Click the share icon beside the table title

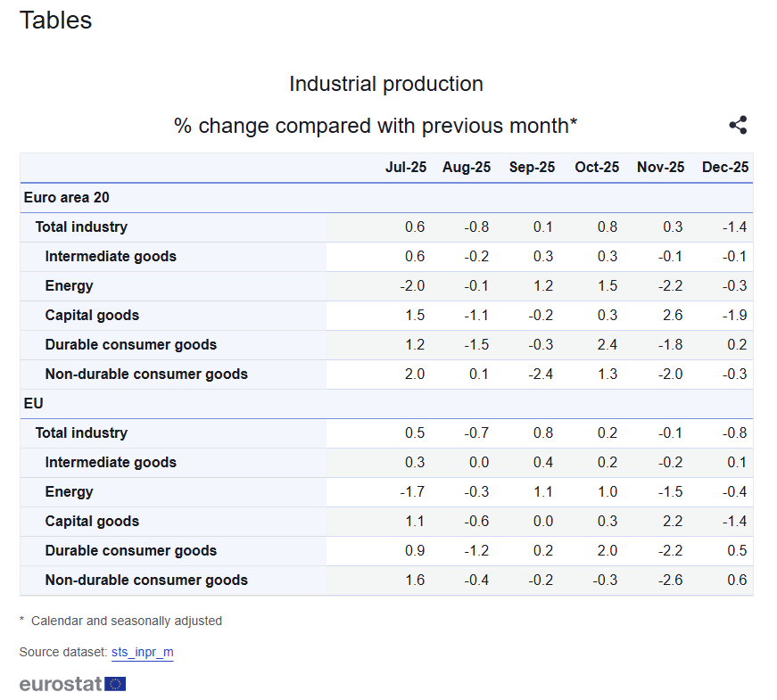click(x=738, y=126)
